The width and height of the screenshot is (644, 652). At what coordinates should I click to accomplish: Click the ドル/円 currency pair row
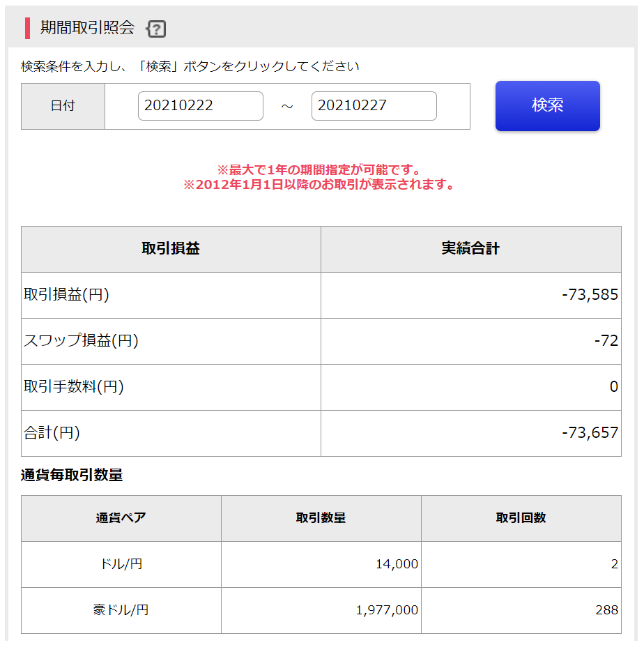(x=321, y=564)
